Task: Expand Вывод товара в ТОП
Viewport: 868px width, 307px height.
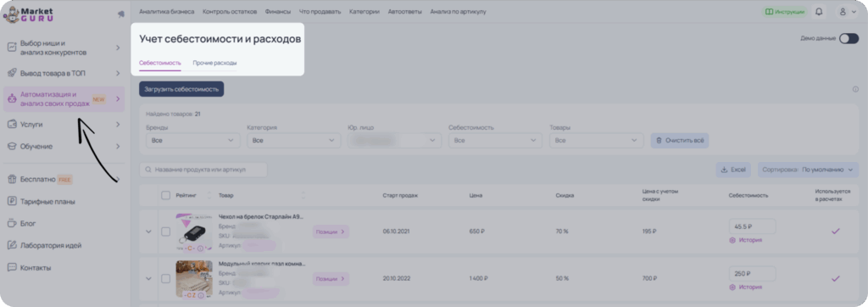Action: [64, 73]
